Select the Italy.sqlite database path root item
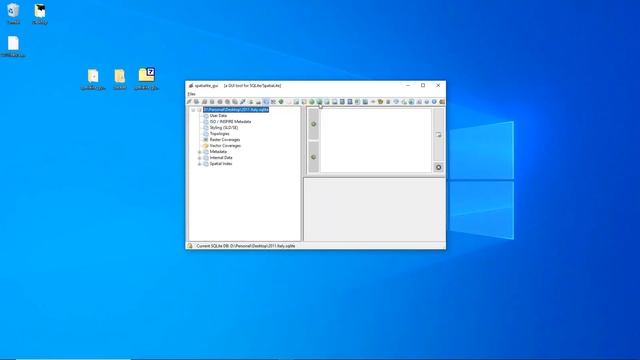This screenshot has height=360, width=640. 236,110
